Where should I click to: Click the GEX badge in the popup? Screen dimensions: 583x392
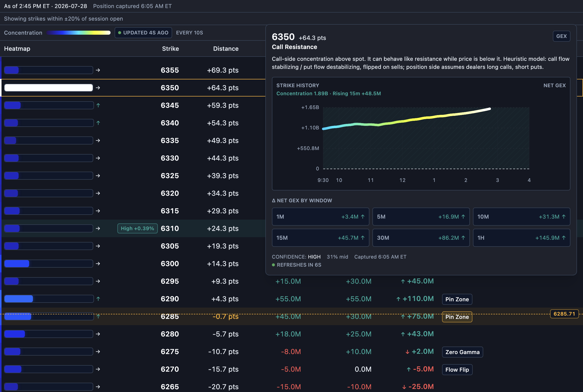point(561,36)
